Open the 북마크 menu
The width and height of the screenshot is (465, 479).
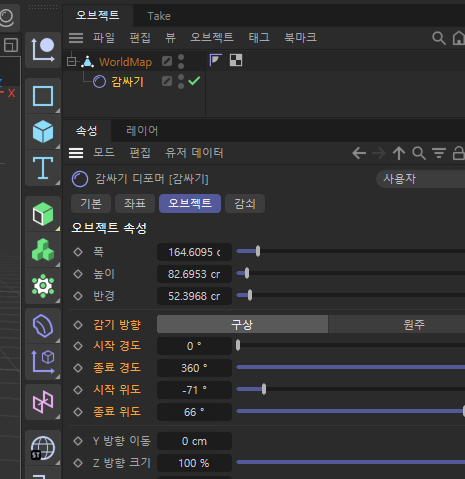(300, 37)
